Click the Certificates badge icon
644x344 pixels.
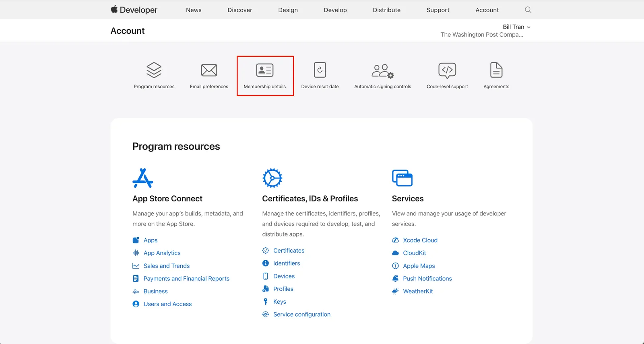266,251
